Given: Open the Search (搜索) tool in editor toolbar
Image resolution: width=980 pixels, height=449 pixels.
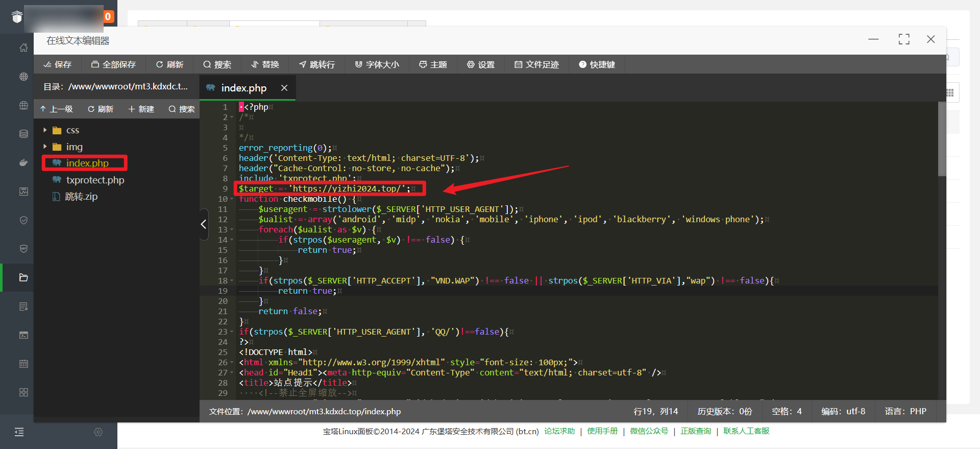Looking at the screenshot, I should click(217, 64).
